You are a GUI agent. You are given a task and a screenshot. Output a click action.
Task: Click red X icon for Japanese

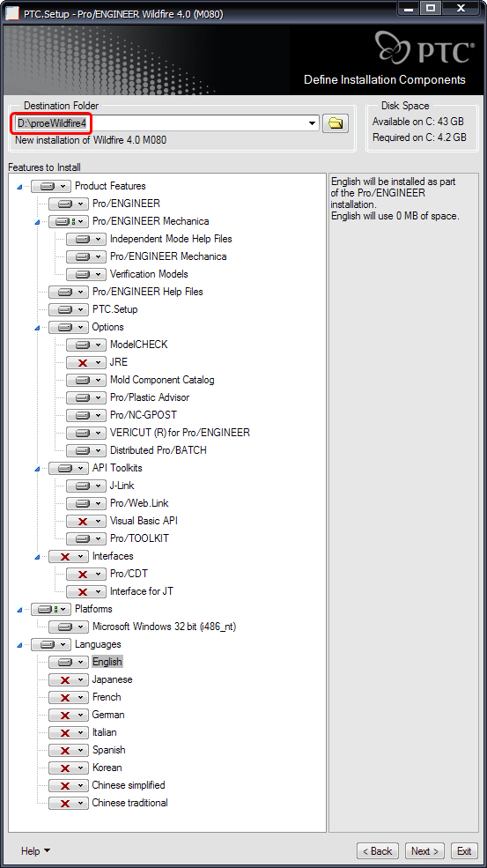coord(64,679)
